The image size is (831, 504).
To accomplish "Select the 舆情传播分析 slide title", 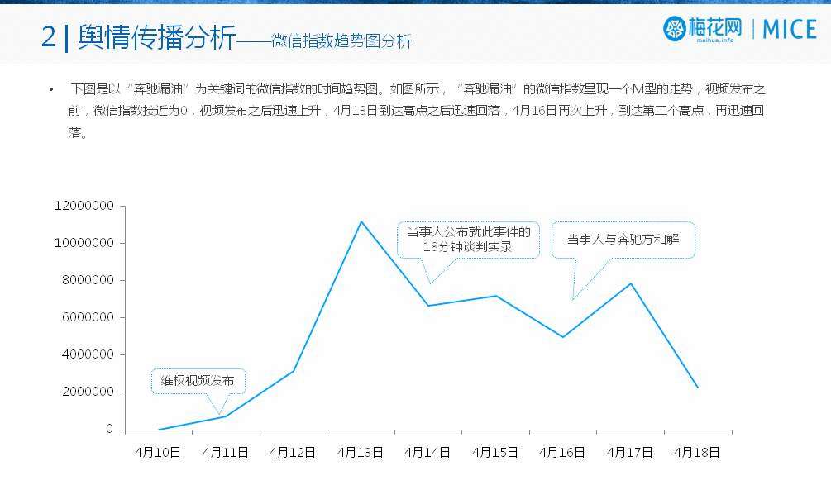I will 157,37.
